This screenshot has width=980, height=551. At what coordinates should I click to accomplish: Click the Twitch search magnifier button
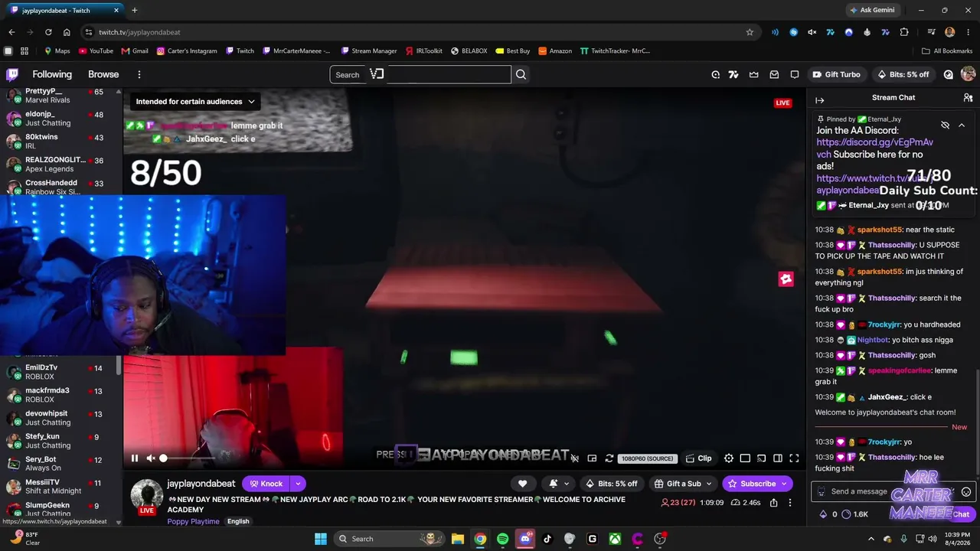point(521,74)
